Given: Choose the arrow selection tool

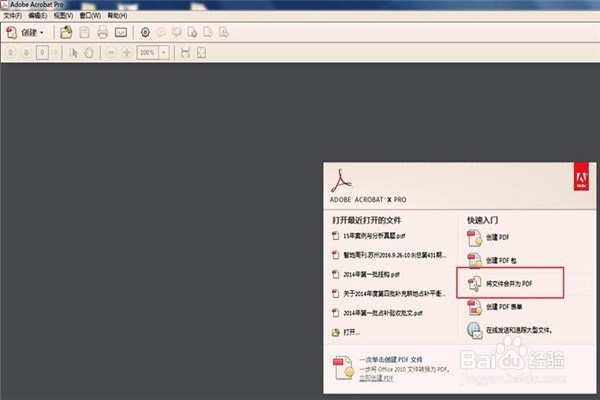Looking at the screenshot, I should point(73,52).
